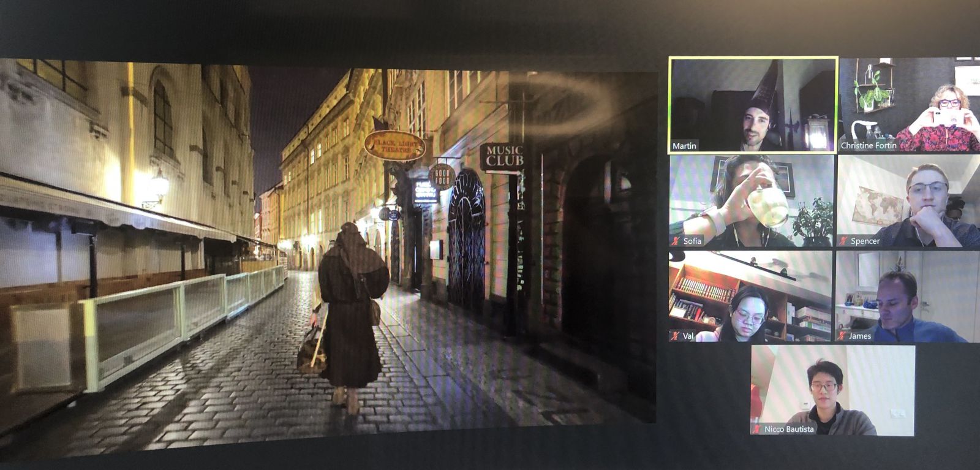The height and width of the screenshot is (470, 980).
Task: Click James's muted microphone icon
Action: tap(842, 336)
